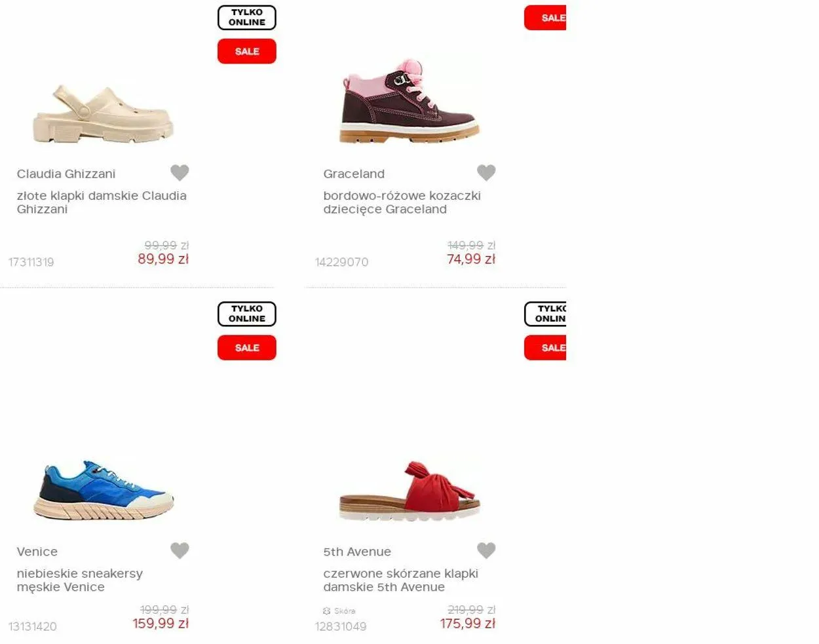Open the gold Claudia Ghizzani clog image

point(104,114)
